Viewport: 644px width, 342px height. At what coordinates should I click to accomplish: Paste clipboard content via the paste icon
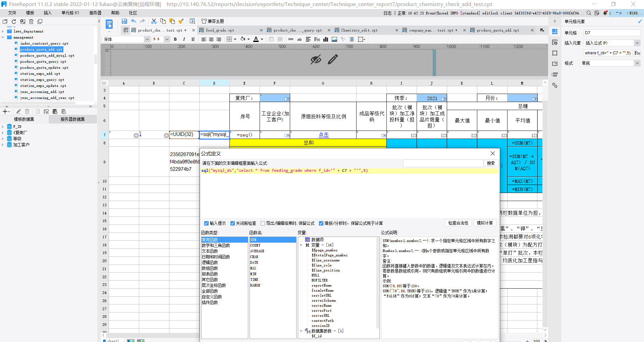click(x=172, y=21)
